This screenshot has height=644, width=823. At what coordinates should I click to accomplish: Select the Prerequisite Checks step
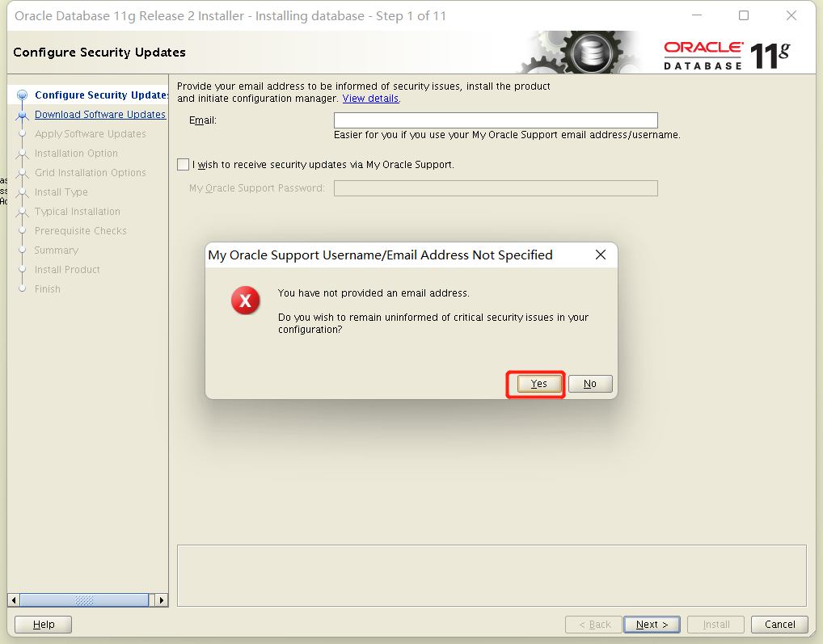click(x=80, y=231)
